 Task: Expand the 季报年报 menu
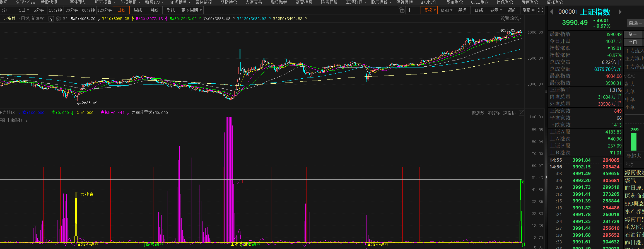[130, 2]
